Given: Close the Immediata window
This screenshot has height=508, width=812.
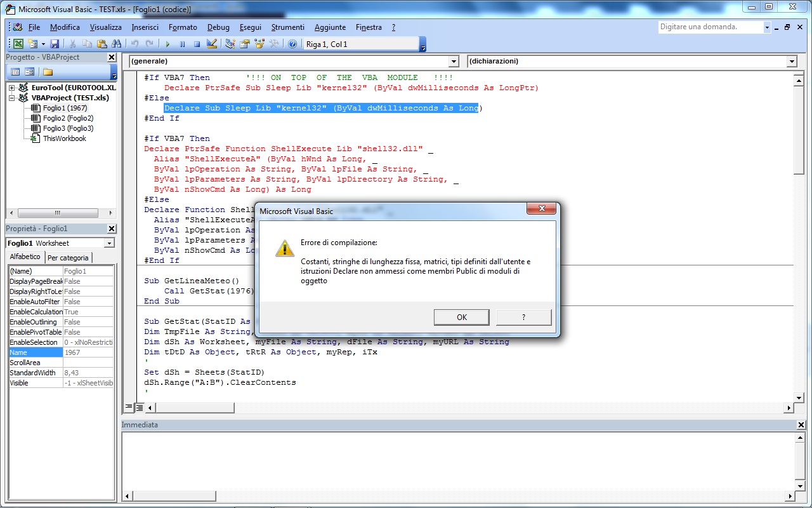Looking at the screenshot, I should (800, 425).
